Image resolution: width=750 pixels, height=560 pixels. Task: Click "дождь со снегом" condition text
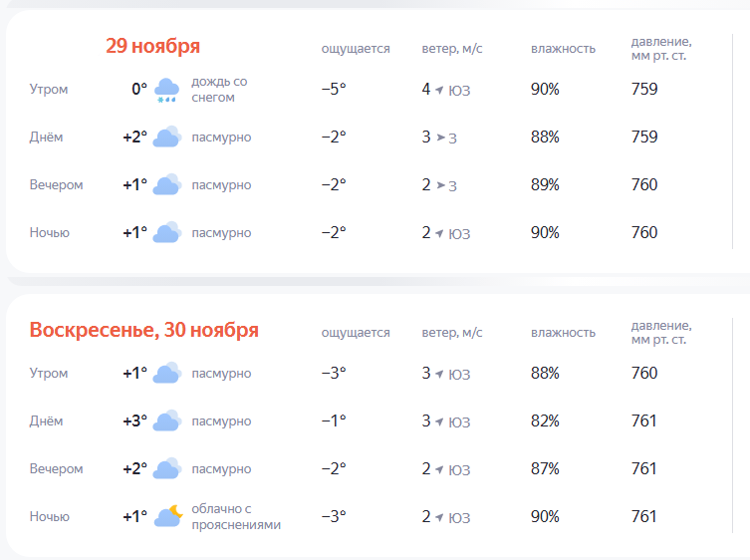(x=219, y=90)
